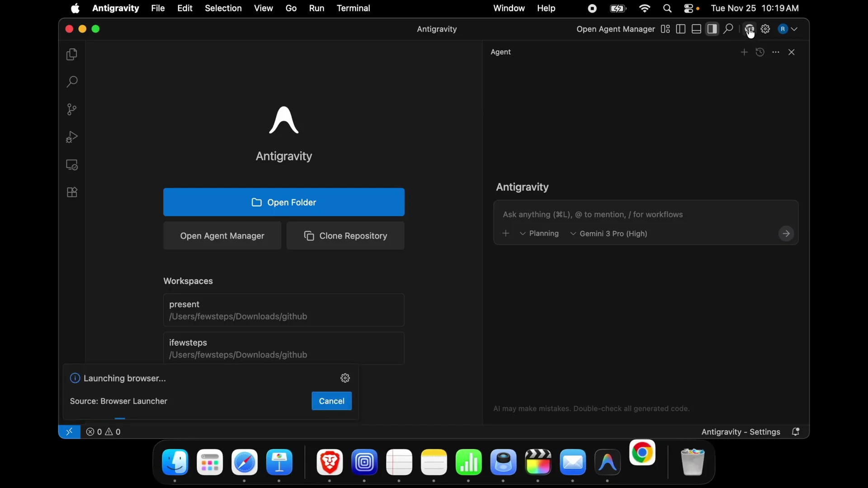The width and height of the screenshot is (868, 488).
Task: Select the Run and Debug icon
Action: [71, 137]
